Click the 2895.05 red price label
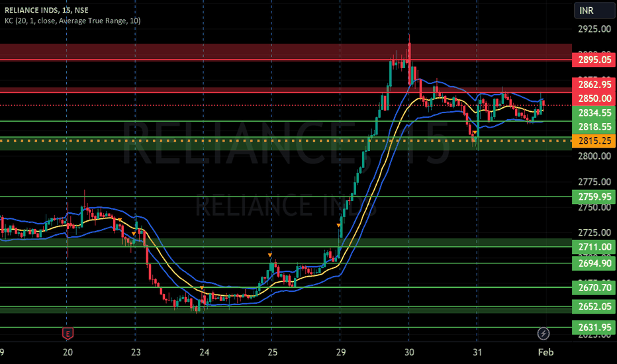617x364 pixels. 594,60
